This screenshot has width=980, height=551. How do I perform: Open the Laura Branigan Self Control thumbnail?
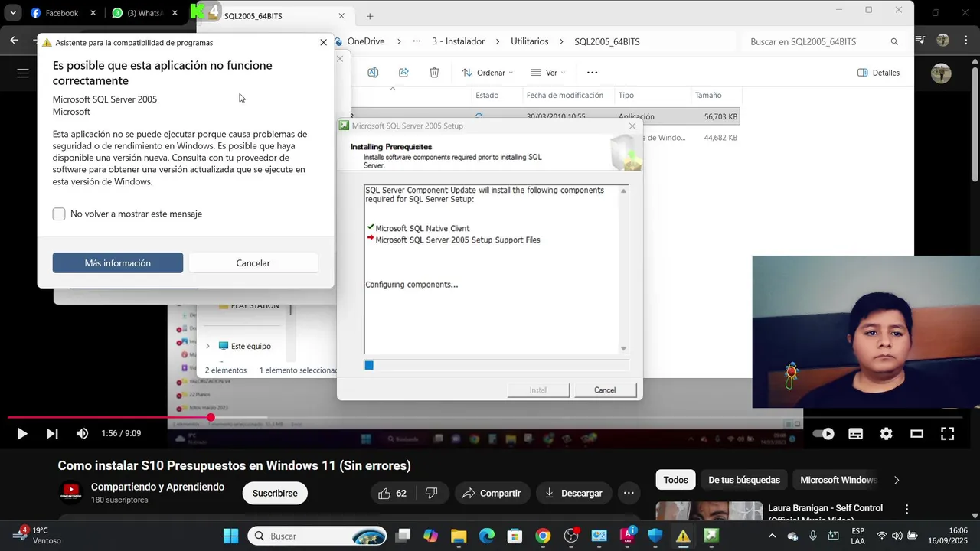(x=709, y=511)
